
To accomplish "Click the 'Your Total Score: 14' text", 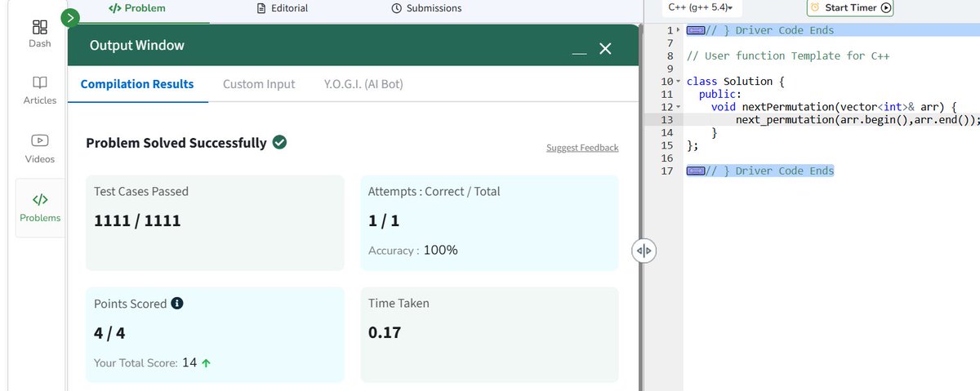I will (145, 362).
